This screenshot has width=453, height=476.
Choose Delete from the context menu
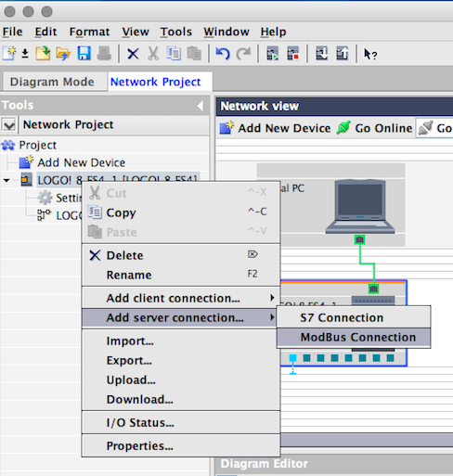[181, 255]
